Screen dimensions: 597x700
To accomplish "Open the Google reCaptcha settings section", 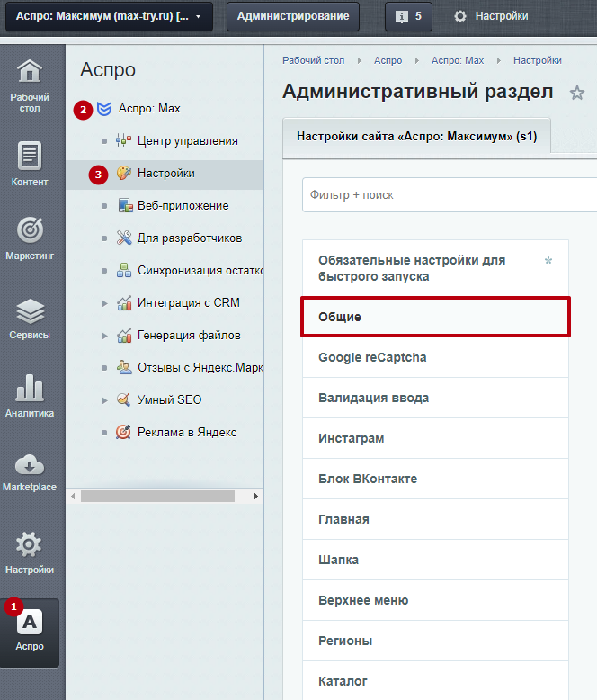I will coord(435,357).
